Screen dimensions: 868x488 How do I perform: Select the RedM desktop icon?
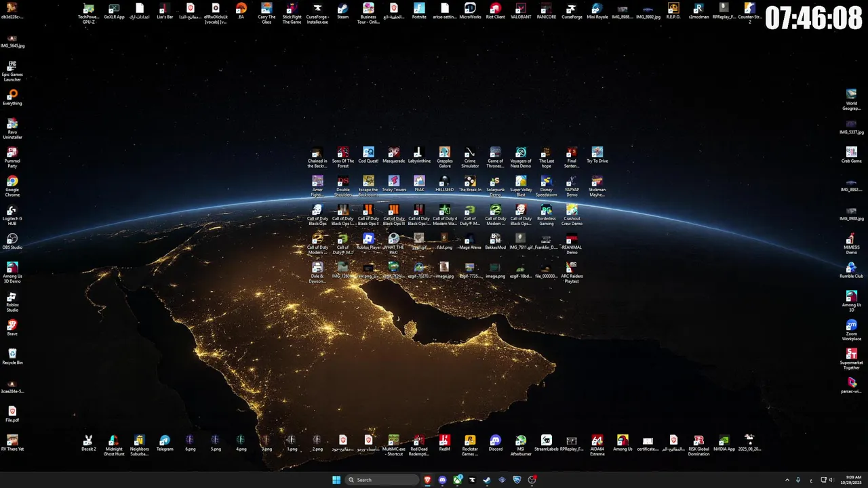click(444, 443)
